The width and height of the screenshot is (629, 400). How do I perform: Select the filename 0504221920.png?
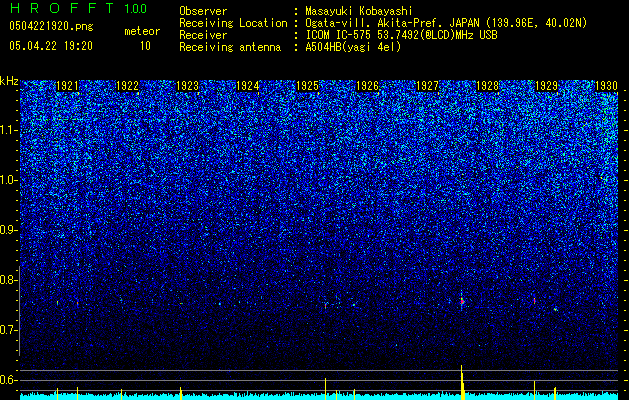coord(51,26)
